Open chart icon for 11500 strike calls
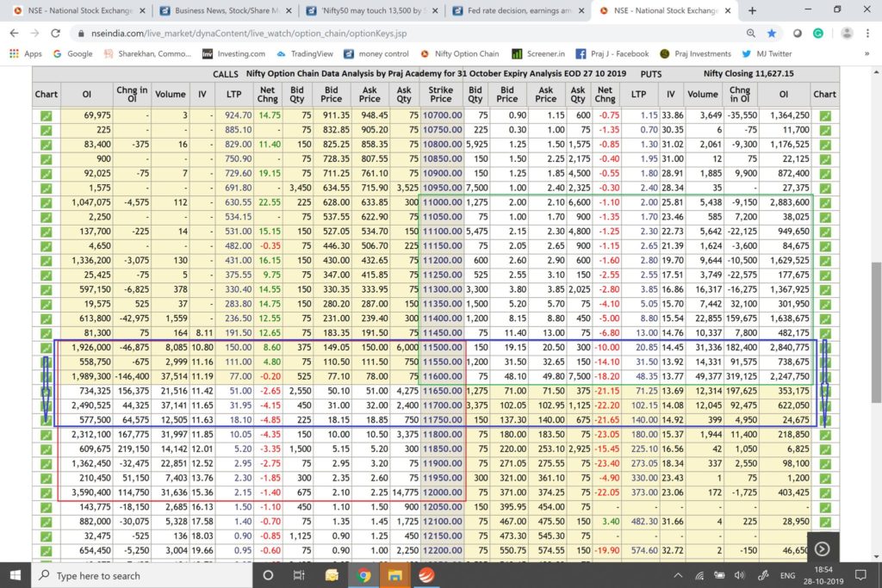The width and height of the screenshot is (882, 588). 46,345
